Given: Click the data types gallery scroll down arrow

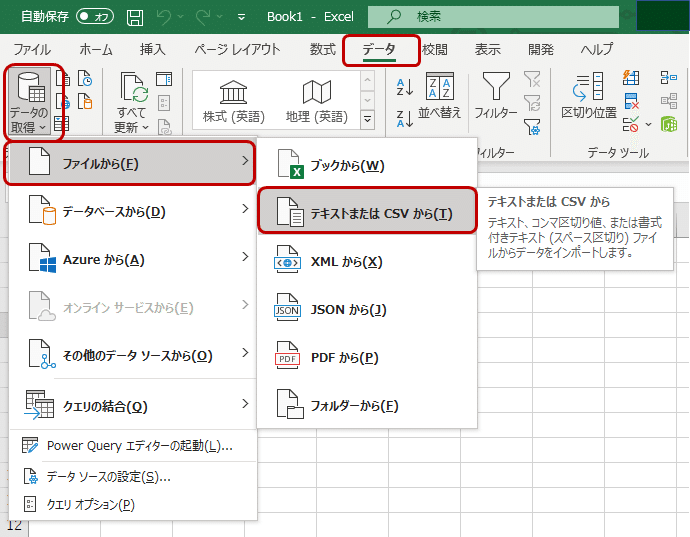Looking at the screenshot, I should [367, 100].
